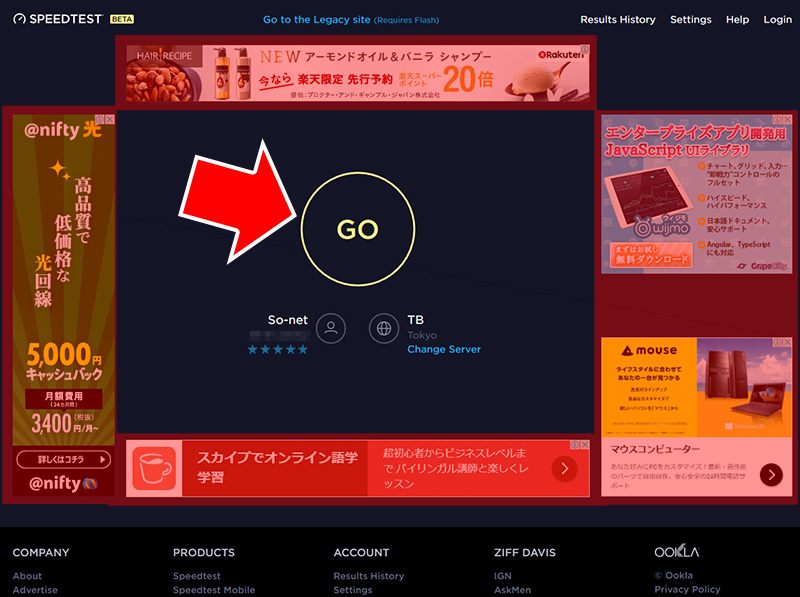Click the five-star rating under So-net
Image resolution: width=800 pixels, height=597 pixels.
pos(277,349)
